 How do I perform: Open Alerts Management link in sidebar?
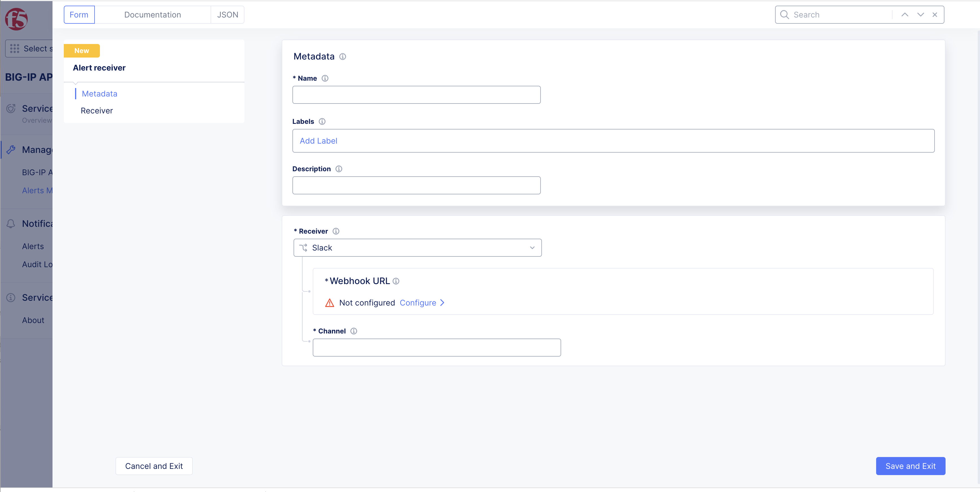(37, 191)
